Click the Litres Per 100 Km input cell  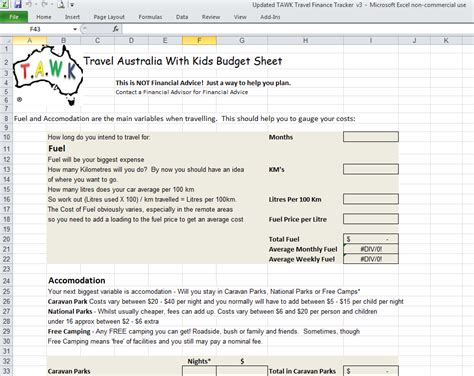coord(371,199)
